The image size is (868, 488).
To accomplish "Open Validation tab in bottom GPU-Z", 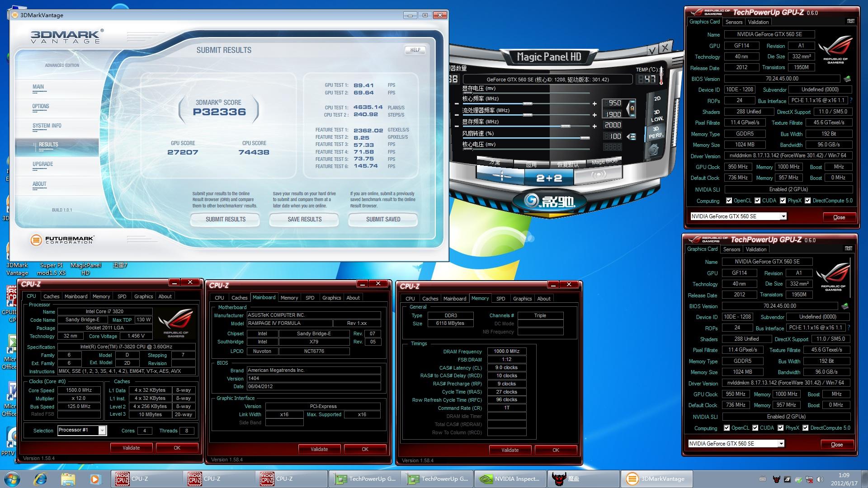I will (x=756, y=249).
